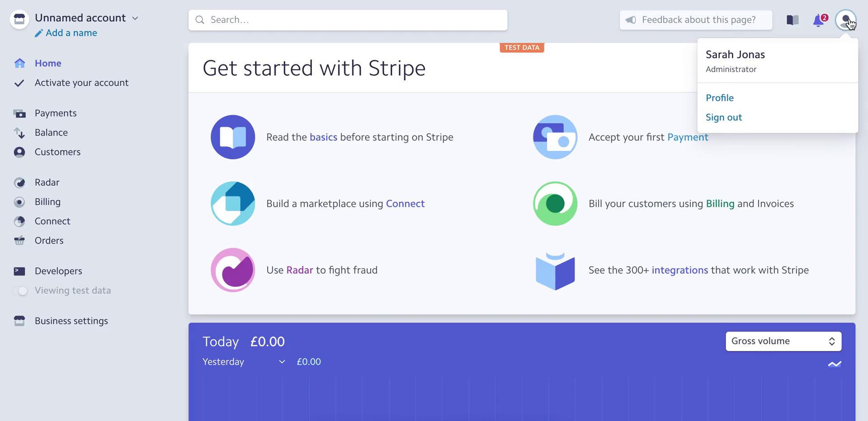Viewport: 868px width, 421px height.
Task: Follow the integrations link
Action: click(680, 270)
